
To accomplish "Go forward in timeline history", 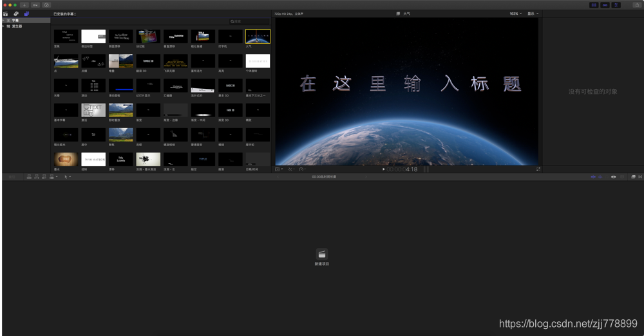I will (366, 176).
